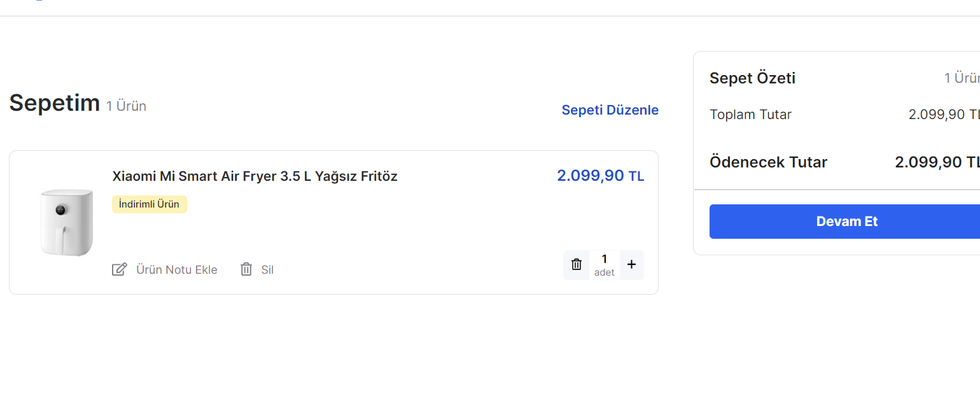Click trash icon in the quantity stepper

click(x=577, y=265)
